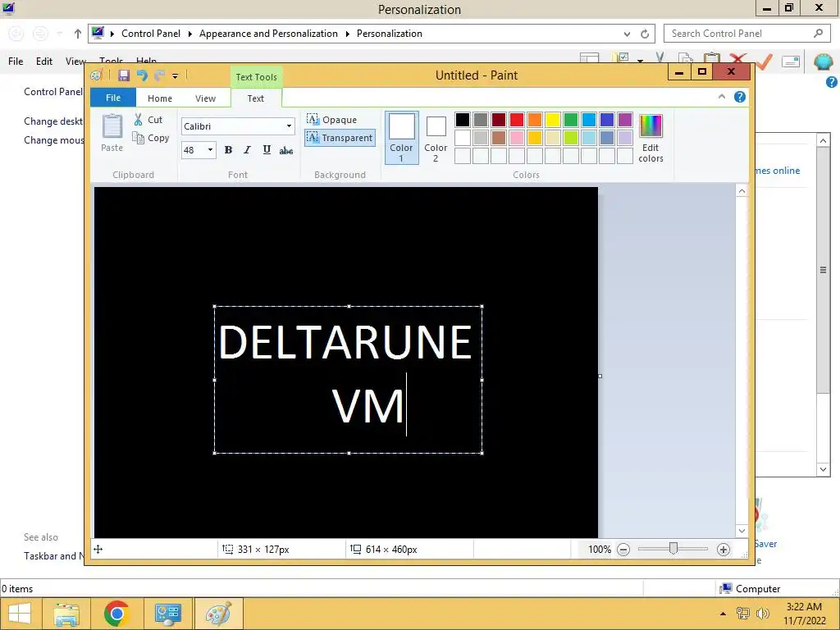Open the File menu in Personalization window
The image size is (840, 630).
(16, 61)
